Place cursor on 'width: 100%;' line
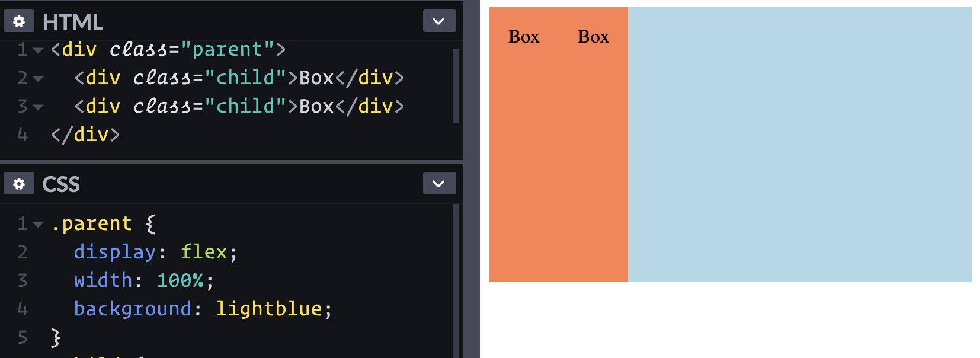This screenshot has height=358, width=980. [x=144, y=280]
